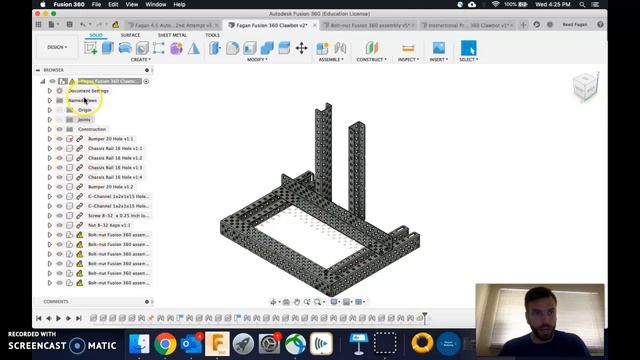Image resolution: width=640 pixels, height=360 pixels.
Task: Open the DESIGN workspace dropdown
Action: click(57, 47)
